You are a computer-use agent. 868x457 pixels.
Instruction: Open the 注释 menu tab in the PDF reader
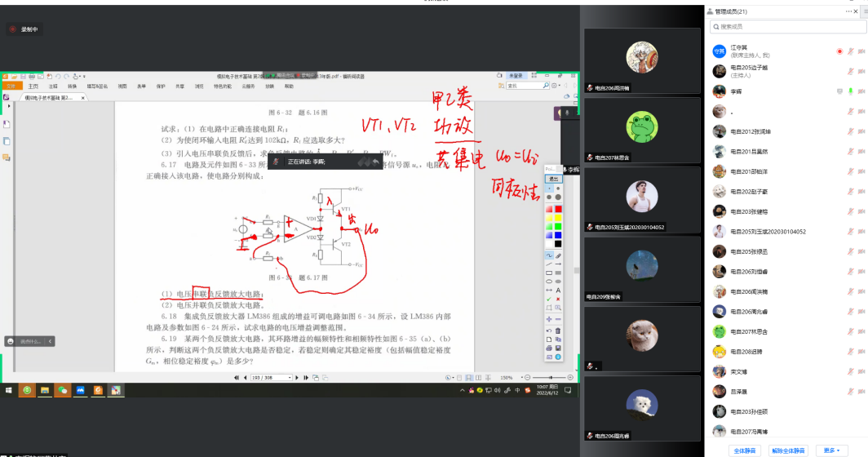53,86
